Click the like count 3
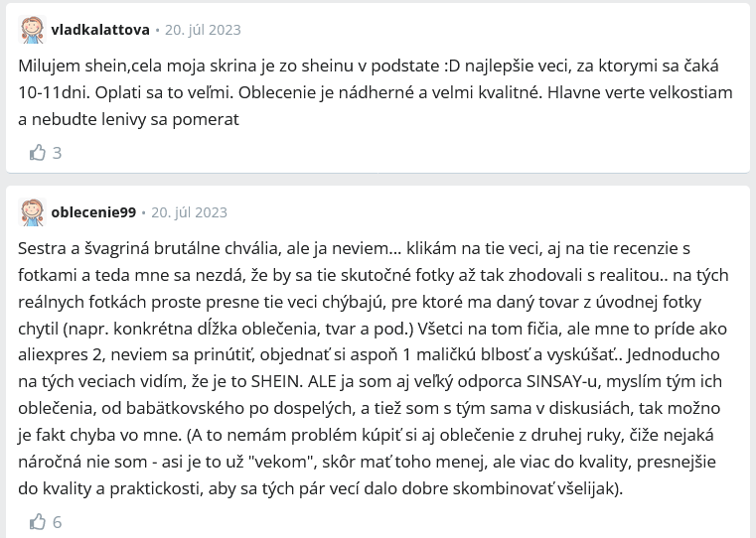This screenshot has height=538, width=756. click(57, 153)
